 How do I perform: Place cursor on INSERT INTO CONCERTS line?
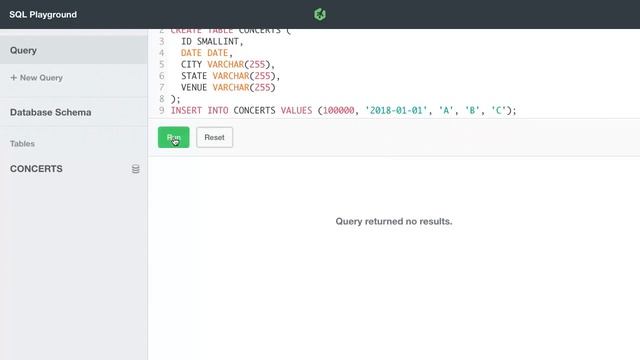pos(343,110)
